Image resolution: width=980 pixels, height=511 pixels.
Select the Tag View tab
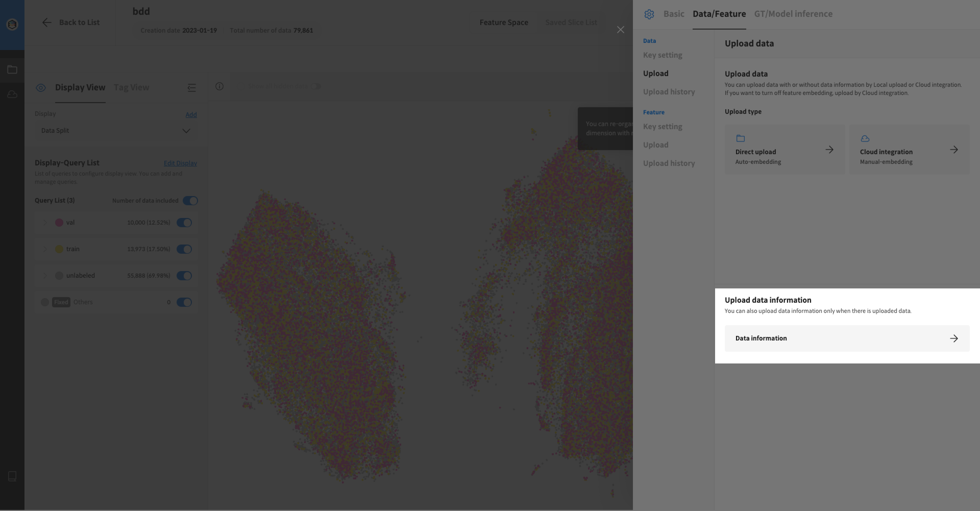click(131, 88)
